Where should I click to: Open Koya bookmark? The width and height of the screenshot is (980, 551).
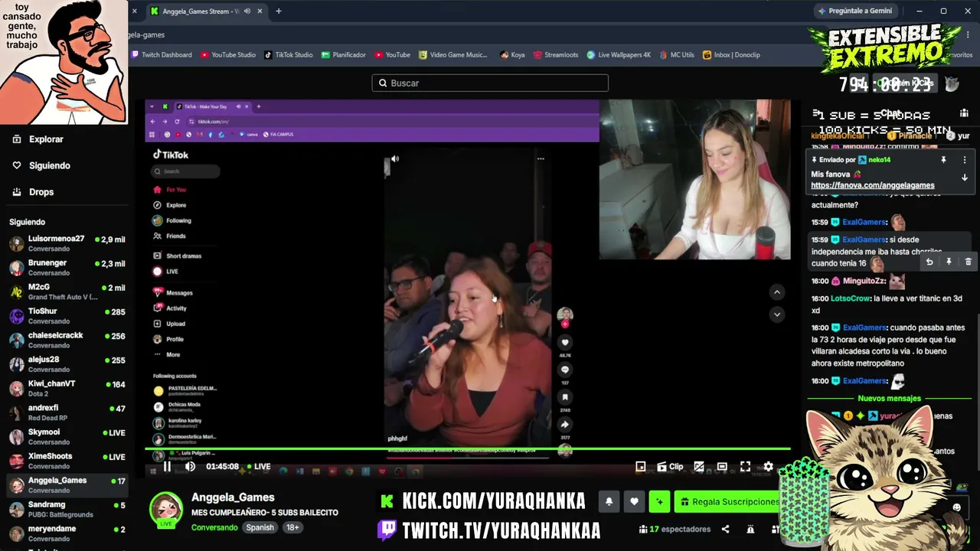coord(512,55)
